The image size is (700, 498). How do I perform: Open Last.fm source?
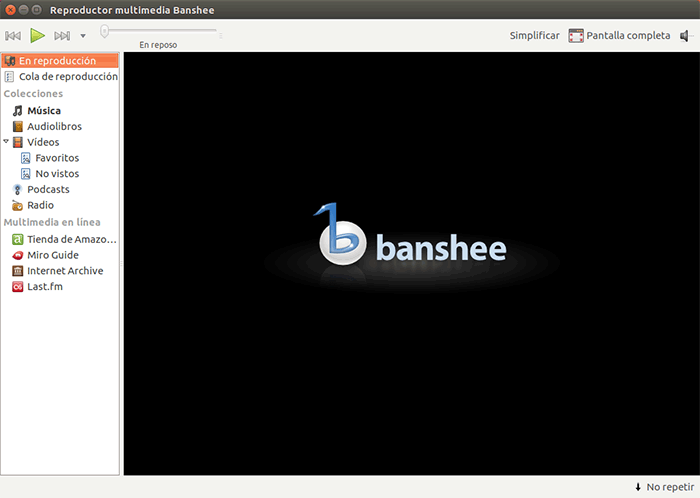(45, 287)
